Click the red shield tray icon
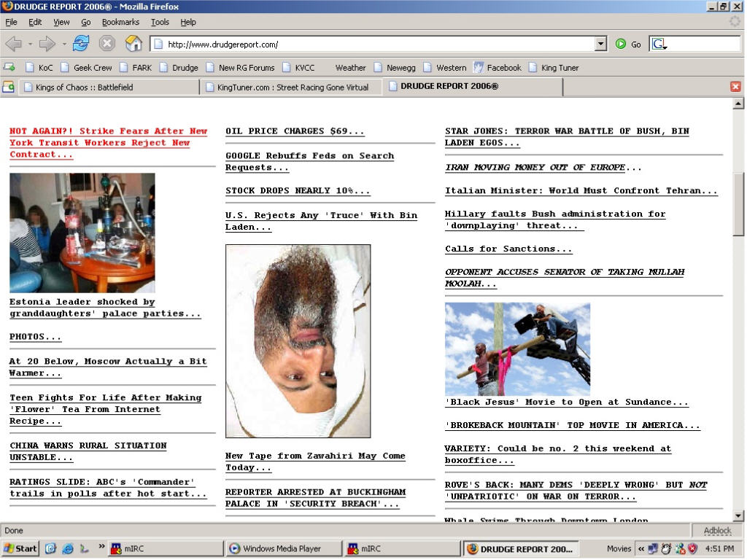This screenshot has width=747, height=560. coord(692,548)
